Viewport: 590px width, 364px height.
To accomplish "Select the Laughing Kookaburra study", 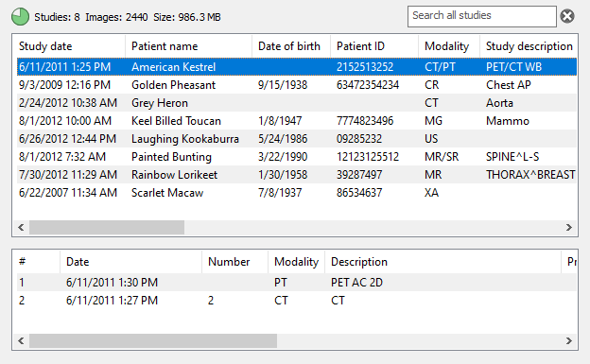I will click(x=297, y=139).
